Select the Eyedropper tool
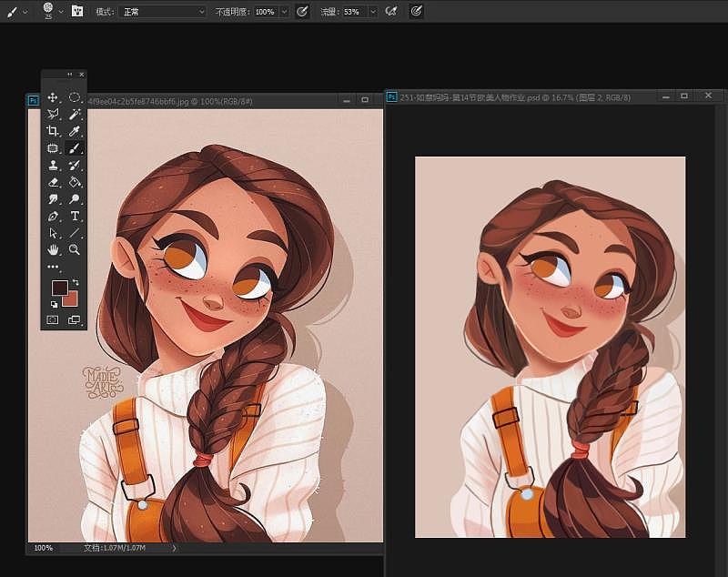The width and height of the screenshot is (728, 577). click(75, 131)
